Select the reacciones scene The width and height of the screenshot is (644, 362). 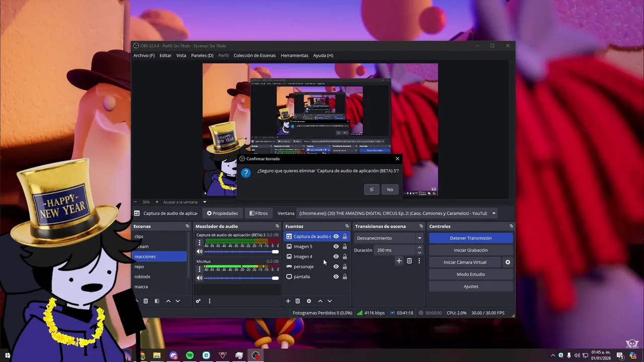(159, 256)
